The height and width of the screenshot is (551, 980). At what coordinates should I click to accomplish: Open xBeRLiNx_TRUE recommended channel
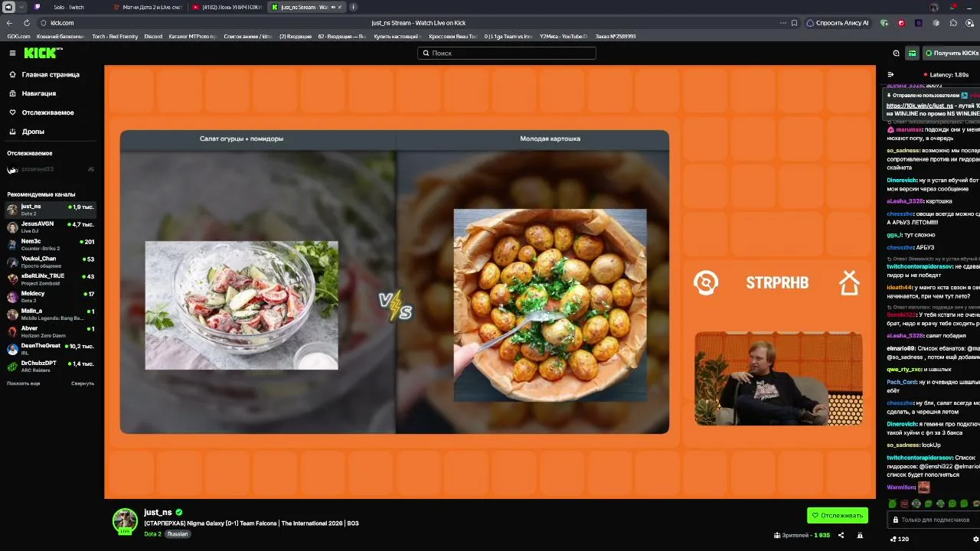click(51, 279)
